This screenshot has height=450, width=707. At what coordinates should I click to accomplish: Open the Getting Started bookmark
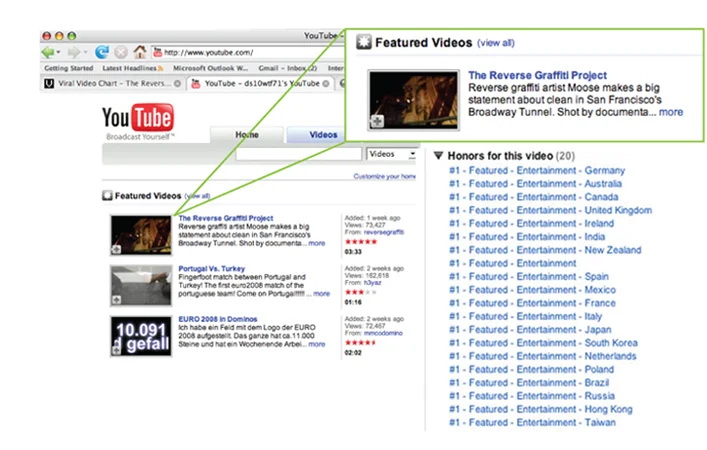click(x=69, y=68)
